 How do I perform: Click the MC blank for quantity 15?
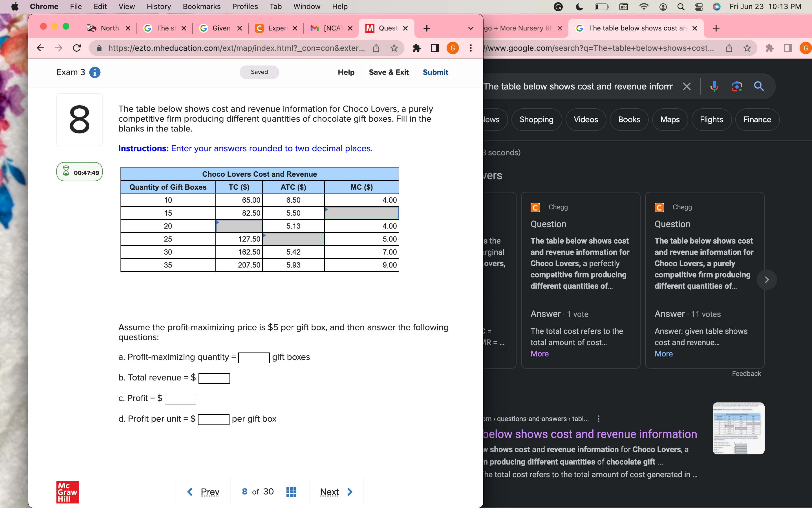(x=361, y=213)
